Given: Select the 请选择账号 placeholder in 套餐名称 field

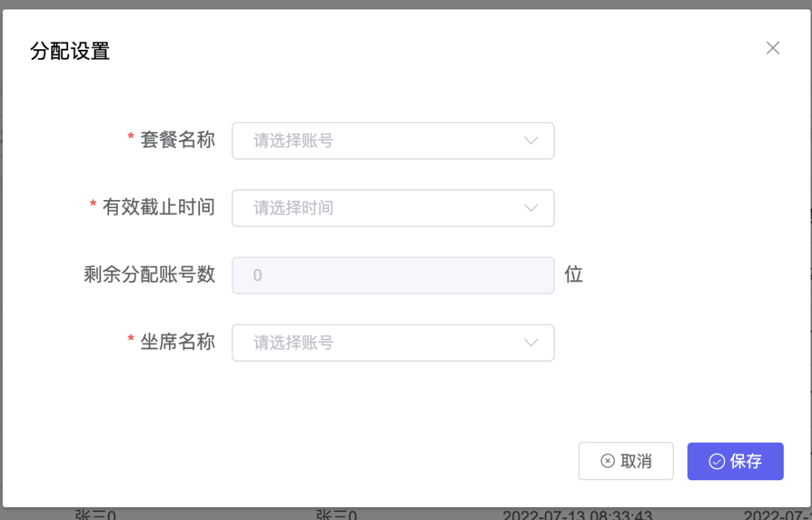Looking at the screenshot, I should click(293, 141).
